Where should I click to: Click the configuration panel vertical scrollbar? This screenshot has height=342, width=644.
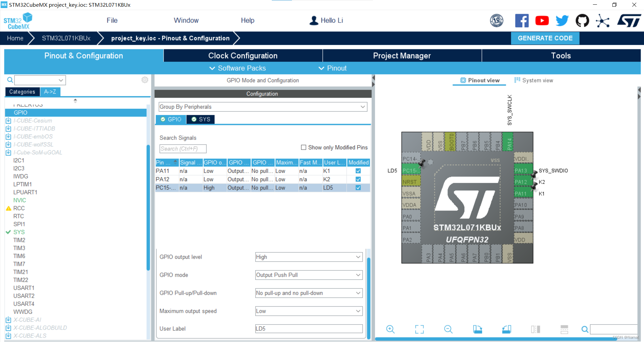coord(369,298)
